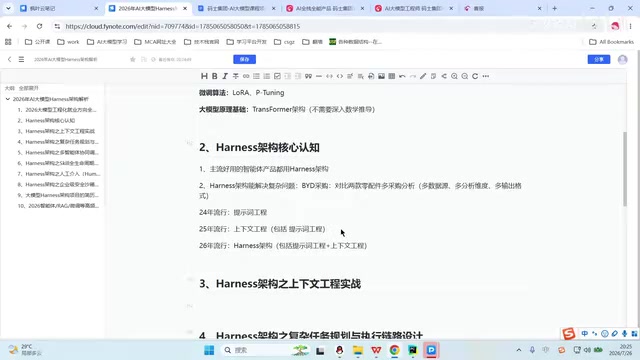Screen dimensions: 640x360
Task: Collapse the 2026年AI大模型Harness outline root
Action: coord(8,99)
